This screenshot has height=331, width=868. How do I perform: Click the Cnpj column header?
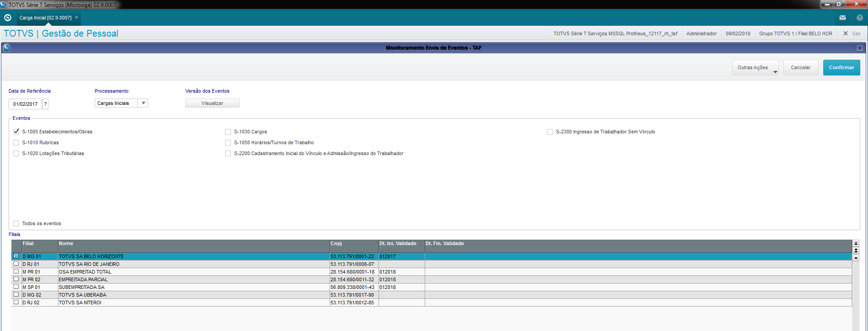(354, 246)
